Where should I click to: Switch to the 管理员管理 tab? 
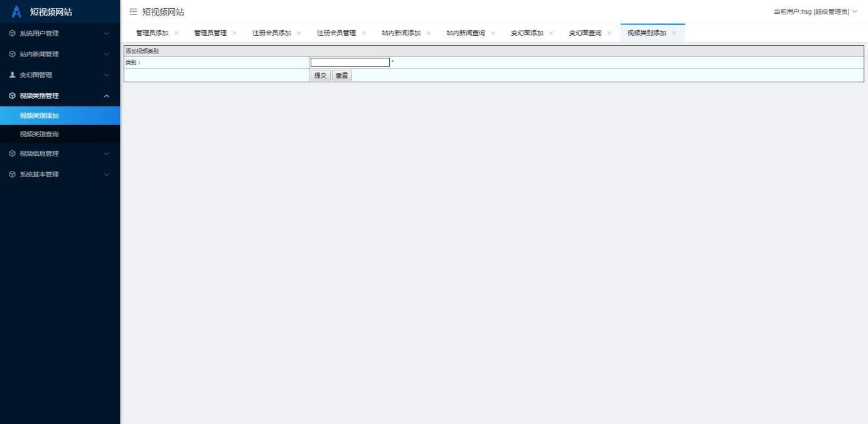[211, 33]
